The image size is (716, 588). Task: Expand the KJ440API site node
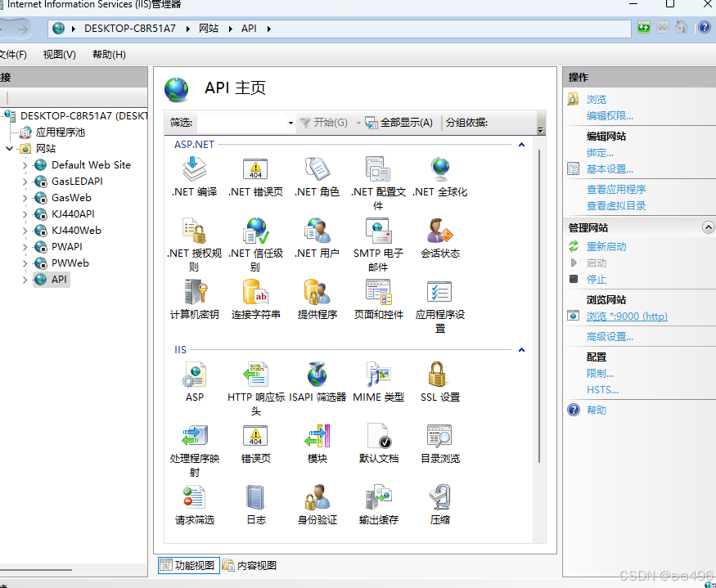(x=25, y=214)
